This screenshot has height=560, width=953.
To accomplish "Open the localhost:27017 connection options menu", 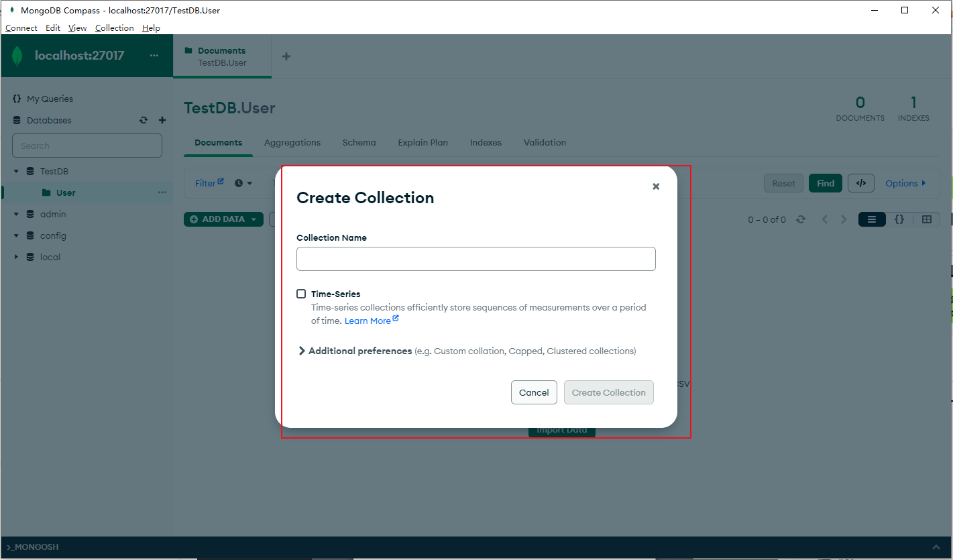I will (154, 56).
